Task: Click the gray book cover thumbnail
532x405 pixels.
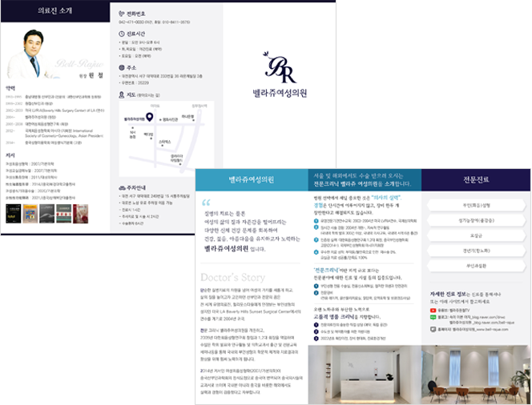Action: pyautogui.click(x=46, y=214)
